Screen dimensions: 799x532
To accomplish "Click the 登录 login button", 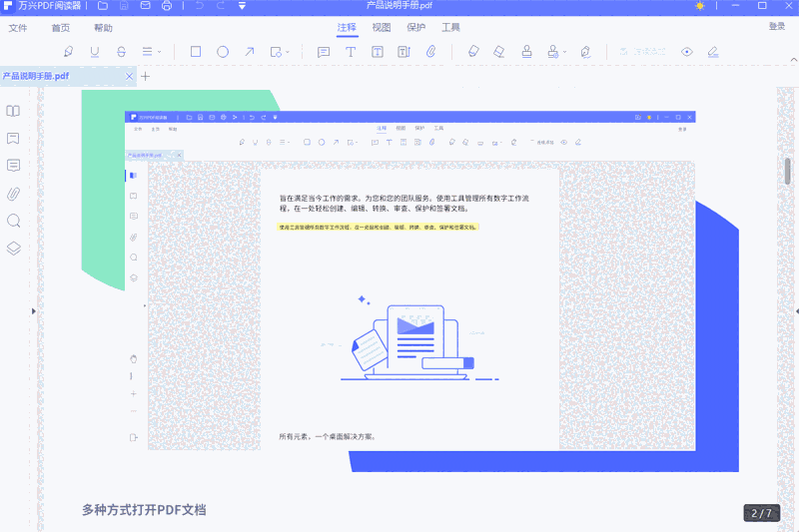I will point(777,27).
